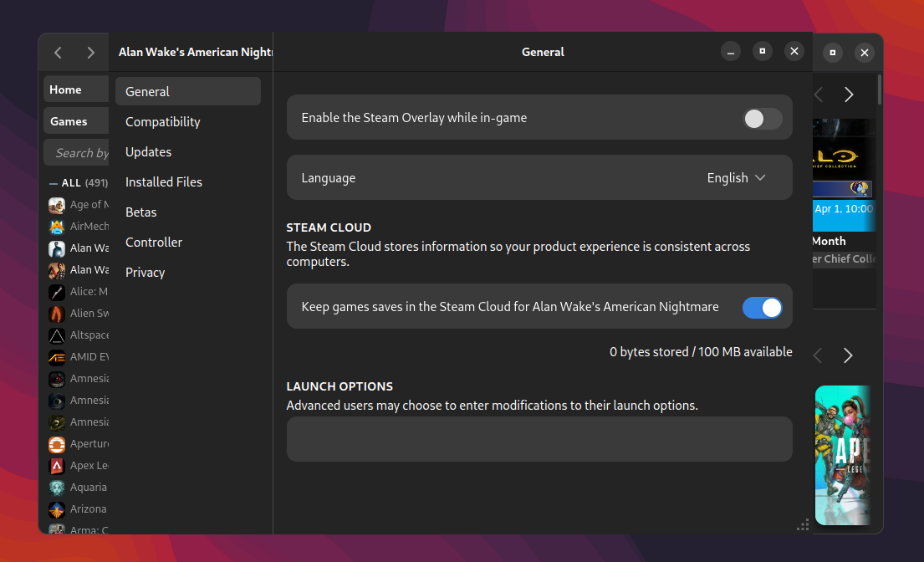
Task: Click the Apr 1, 10:00 event label
Action: click(844, 208)
